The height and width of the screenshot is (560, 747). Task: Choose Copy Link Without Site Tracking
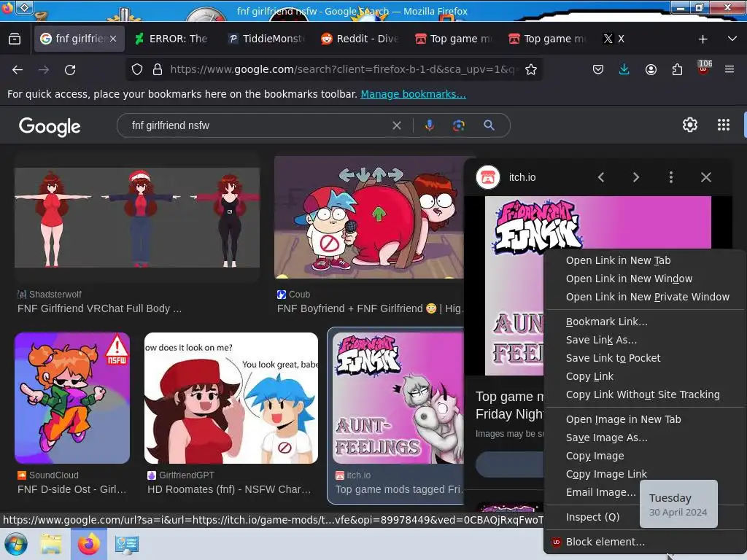coord(643,394)
